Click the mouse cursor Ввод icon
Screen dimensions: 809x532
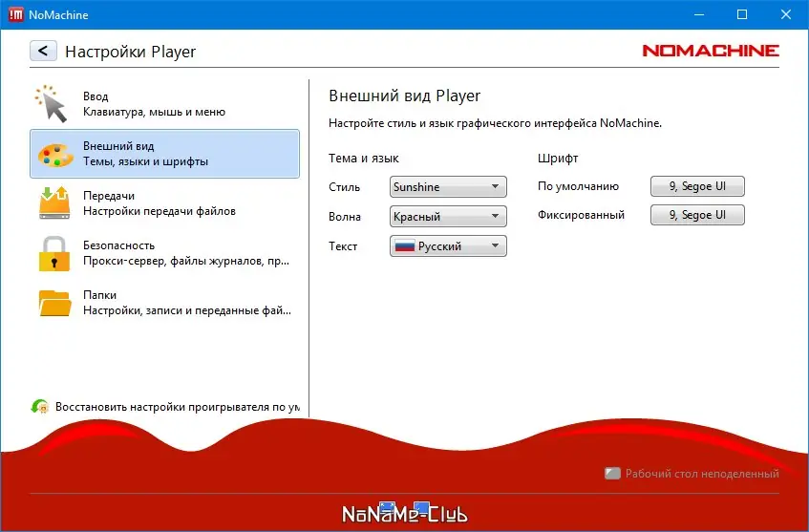coord(52,104)
